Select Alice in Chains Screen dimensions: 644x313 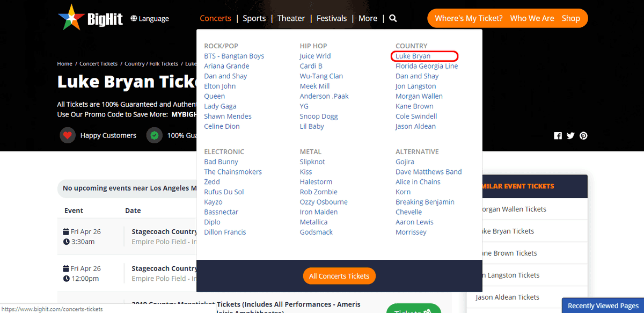point(418,181)
